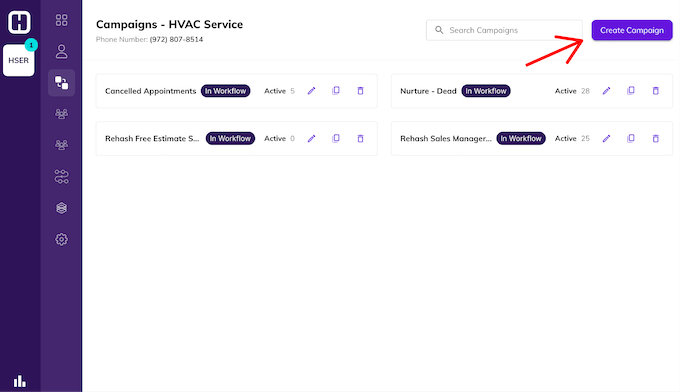Click In Workflow badge on Rehash Free Estimate
The height and width of the screenshot is (392, 680).
[x=230, y=139]
